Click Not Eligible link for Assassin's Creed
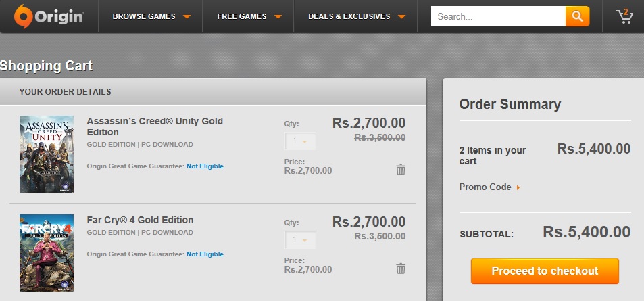The width and height of the screenshot is (644, 301). click(x=205, y=166)
